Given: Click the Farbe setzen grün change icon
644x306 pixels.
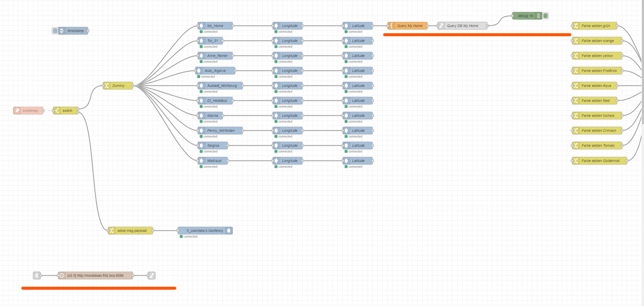Looking at the screenshot, I should pos(576,26).
